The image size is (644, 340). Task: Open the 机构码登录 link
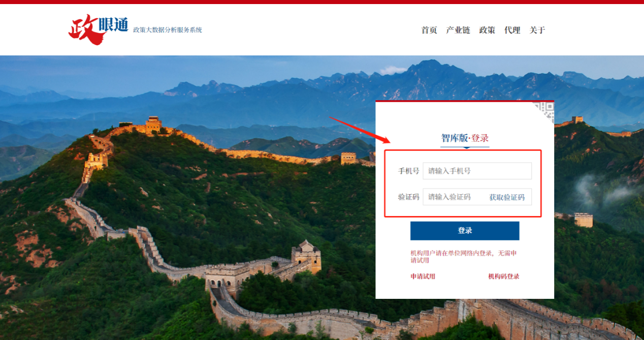504,276
